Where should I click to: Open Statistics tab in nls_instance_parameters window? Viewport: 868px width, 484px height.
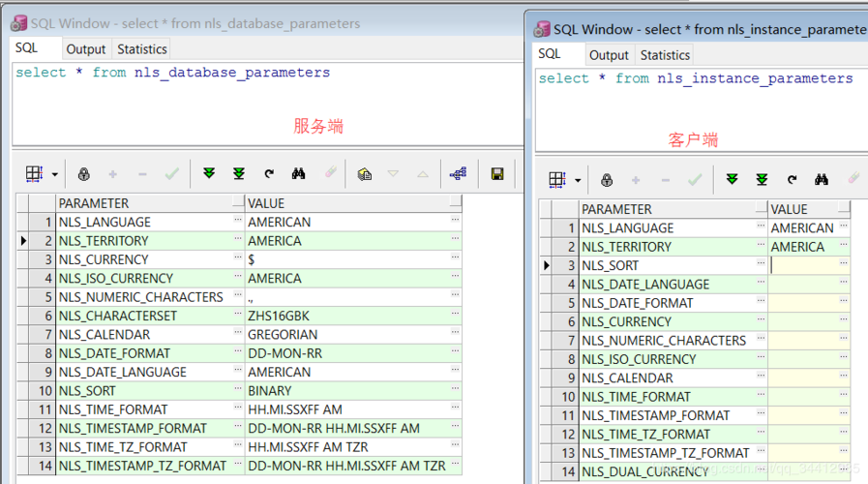(x=665, y=55)
